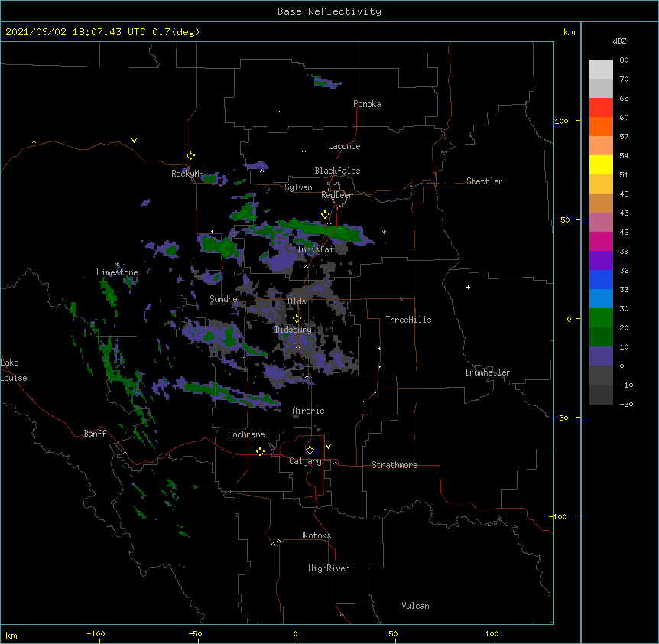
Task: Pick the red 60-65 dBZ legend swatch
Action: [601, 107]
